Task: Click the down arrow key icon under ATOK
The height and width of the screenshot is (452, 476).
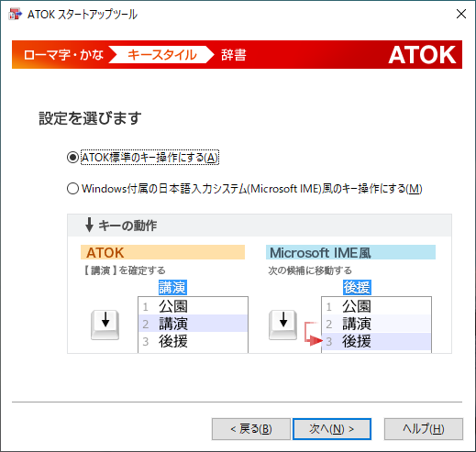Action: coord(105,325)
